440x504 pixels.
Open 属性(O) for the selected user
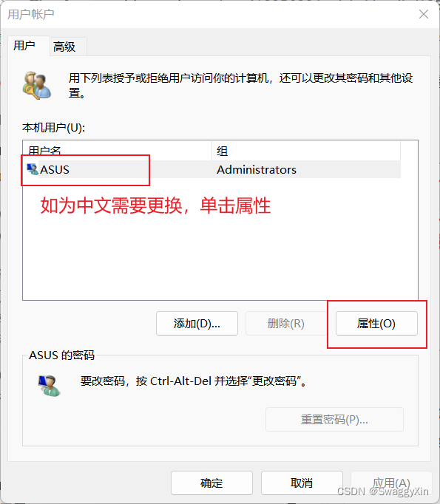tap(376, 324)
